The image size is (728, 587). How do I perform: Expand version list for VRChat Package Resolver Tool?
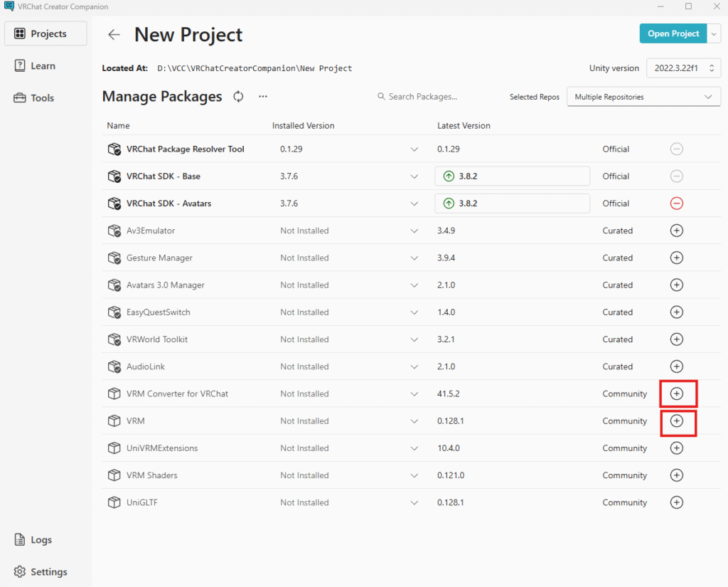(414, 149)
